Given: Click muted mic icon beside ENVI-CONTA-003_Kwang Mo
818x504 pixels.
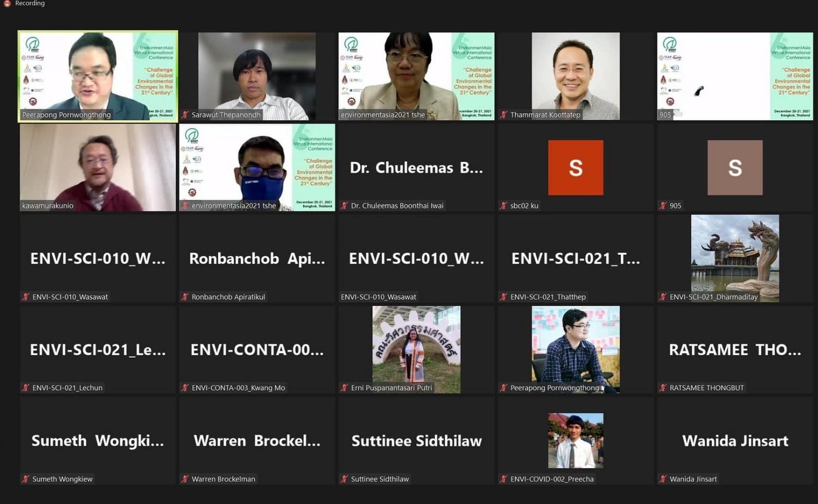Looking at the screenshot, I should [x=185, y=388].
